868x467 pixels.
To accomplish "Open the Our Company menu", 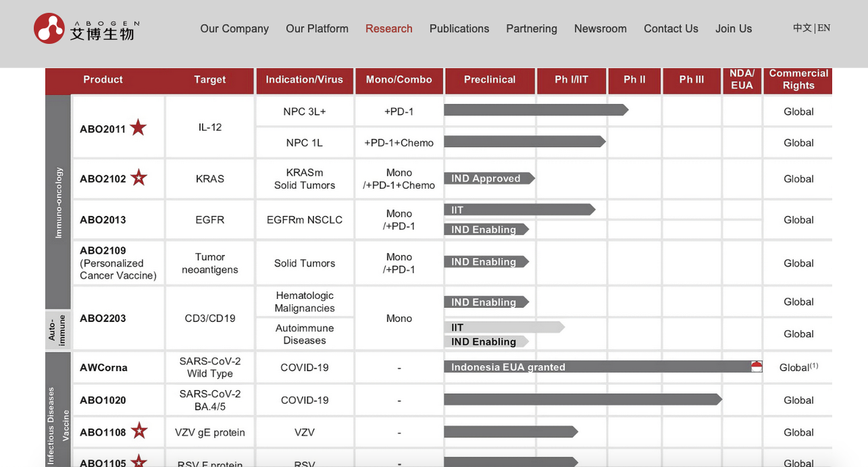I will pos(234,28).
